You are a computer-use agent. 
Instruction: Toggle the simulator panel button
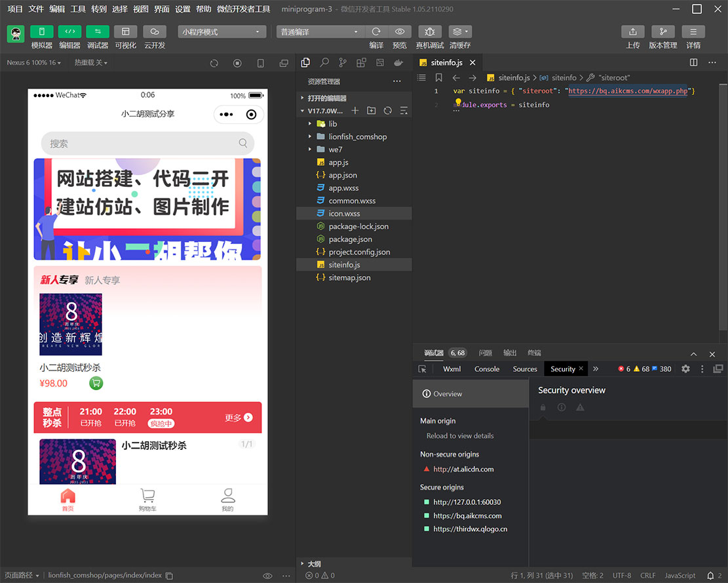(x=42, y=31)
